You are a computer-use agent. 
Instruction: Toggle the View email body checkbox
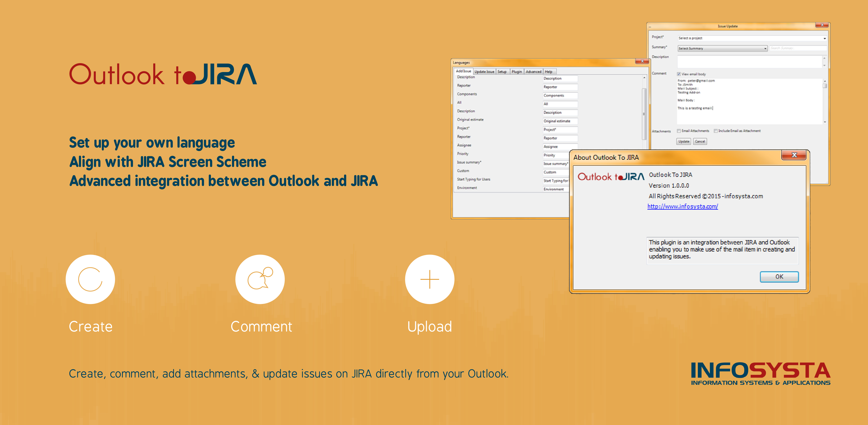tap(679, 74)
